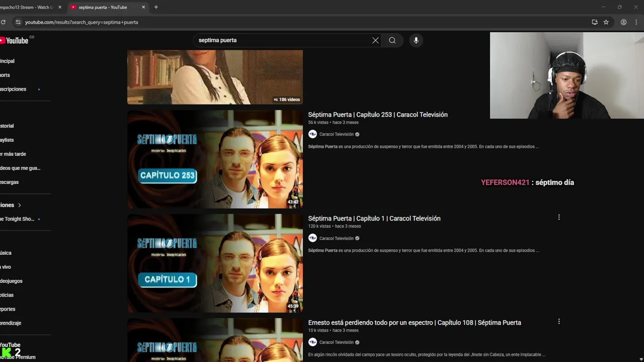Click Caracol Televisión avatar under Capítulo 108
The image size is (644, 362).
click(312, 342)
